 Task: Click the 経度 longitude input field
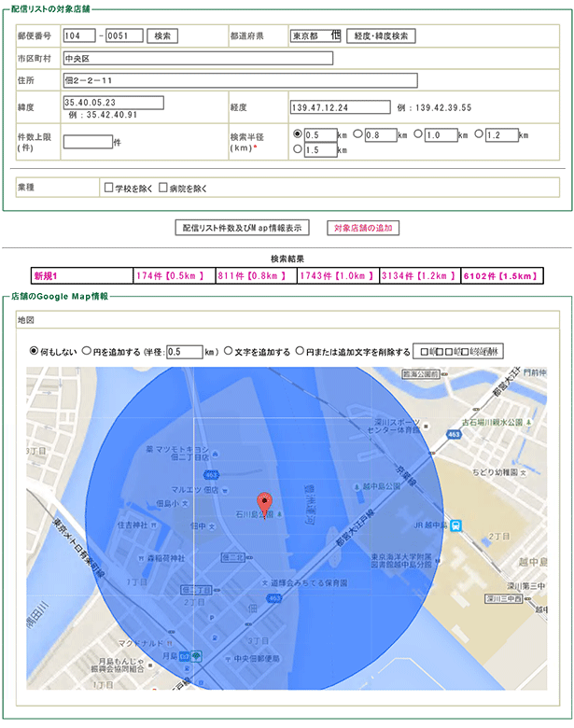pyautogui.click(x=341, y=107)
